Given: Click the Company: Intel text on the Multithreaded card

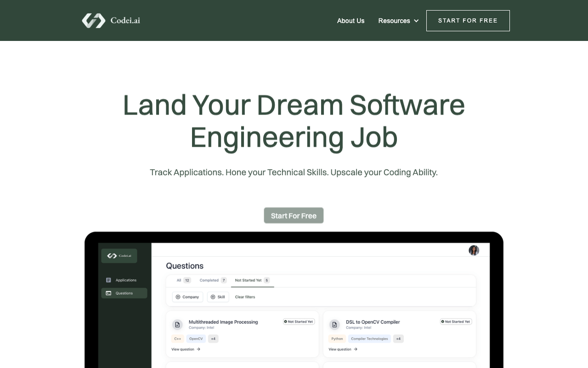Looking at the screenshot, I should tap(201, 328).
